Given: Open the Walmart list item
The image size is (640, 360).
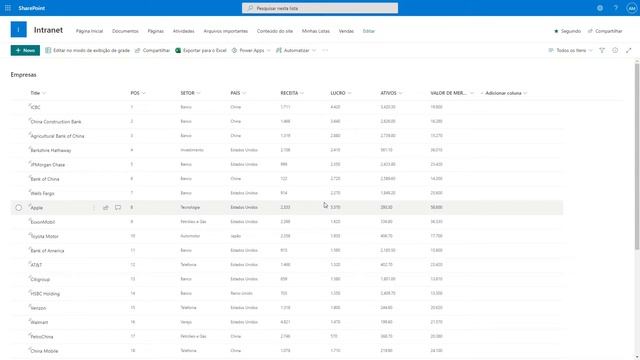Looking at the screenshot, I should [39, 322].
